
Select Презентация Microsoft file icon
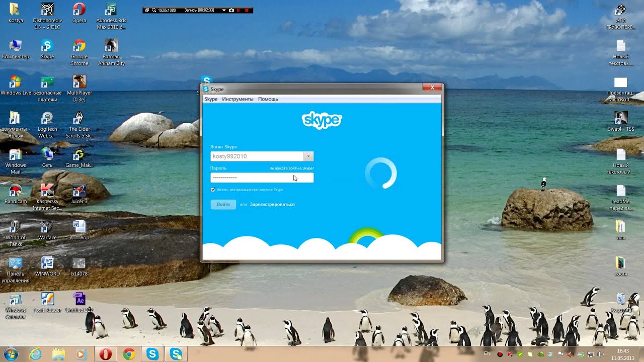(x=621, y=88)
